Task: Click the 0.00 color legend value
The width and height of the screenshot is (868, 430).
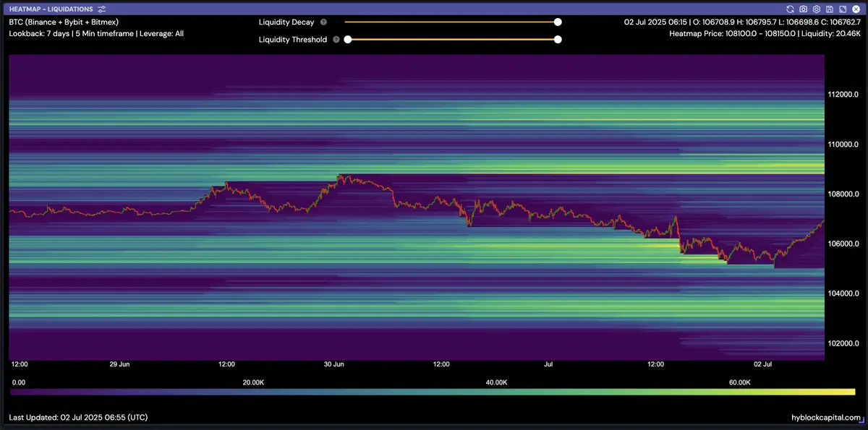Action: (20, 382)
